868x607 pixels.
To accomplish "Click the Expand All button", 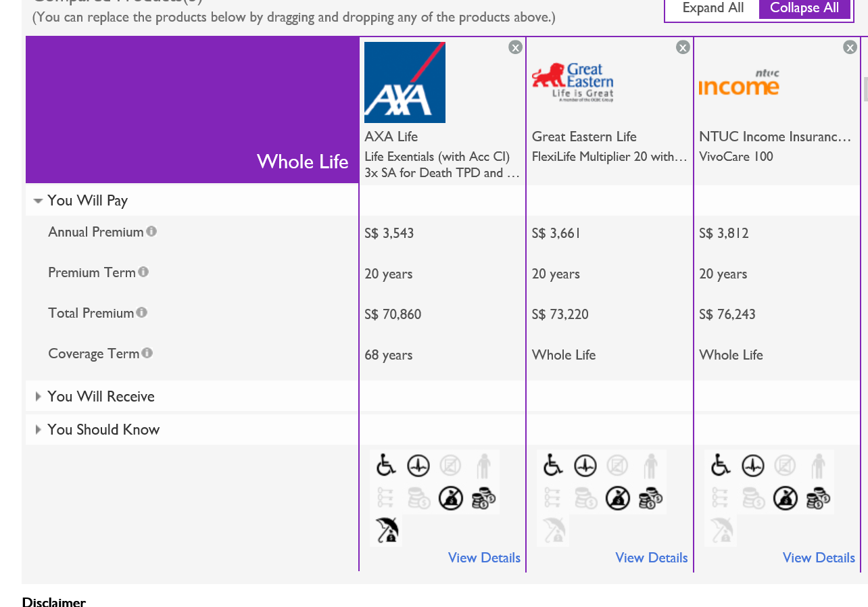I will point(713,8).
